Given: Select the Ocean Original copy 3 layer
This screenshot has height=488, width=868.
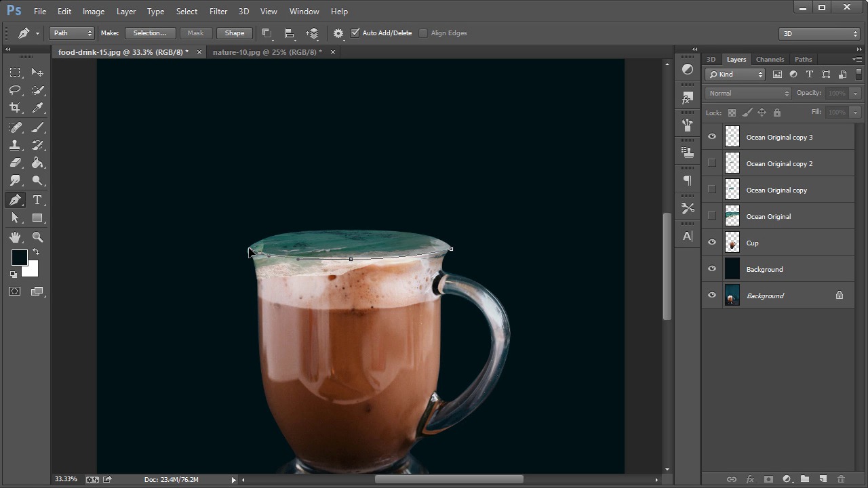Looking at the screenshot, I should (779, 137).
